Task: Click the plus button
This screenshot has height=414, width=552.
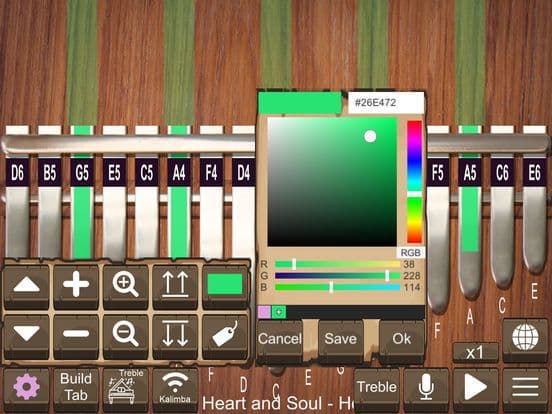Action: coord(76,287)
